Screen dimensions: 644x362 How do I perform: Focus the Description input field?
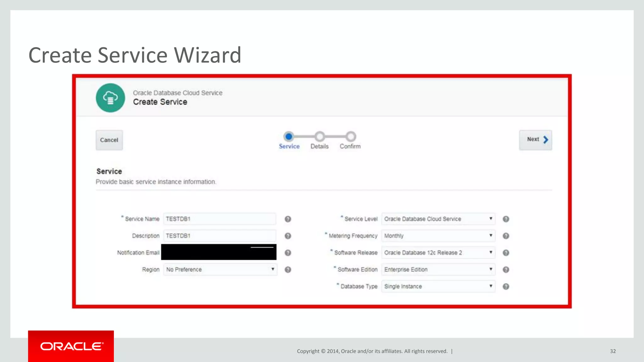pyautogui.click(x=219, y=236)
